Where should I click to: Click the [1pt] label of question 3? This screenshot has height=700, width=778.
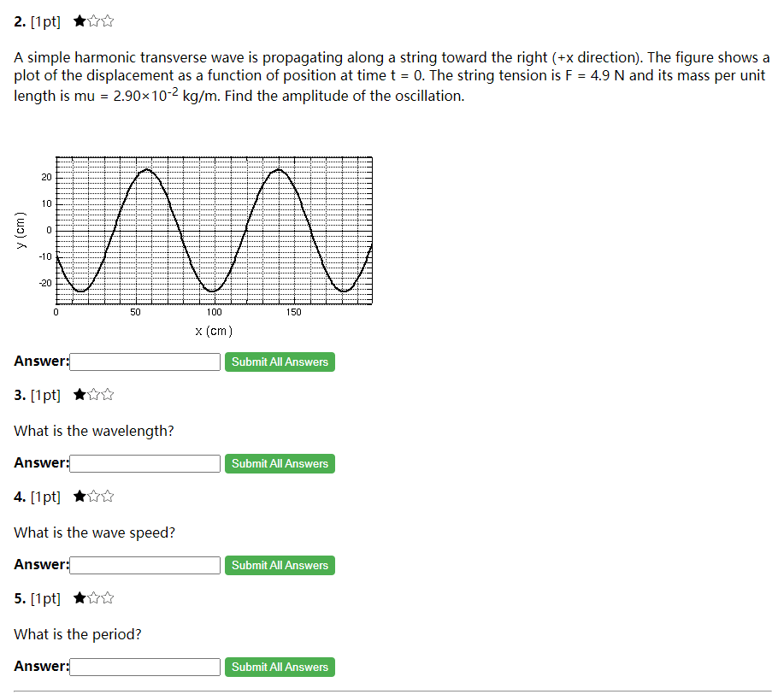coord(45,395)
